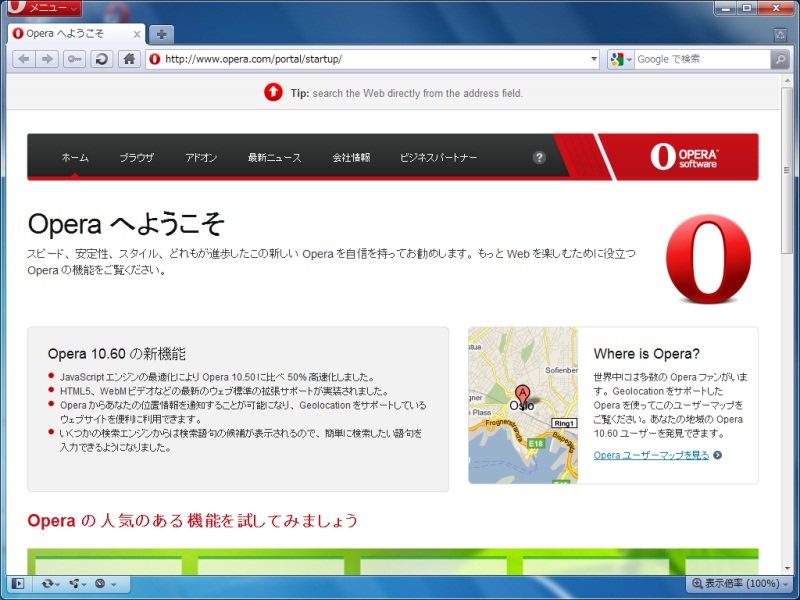Click the red Tip arrow icon
Screen dimensions: 800x600
pos(273,92)
